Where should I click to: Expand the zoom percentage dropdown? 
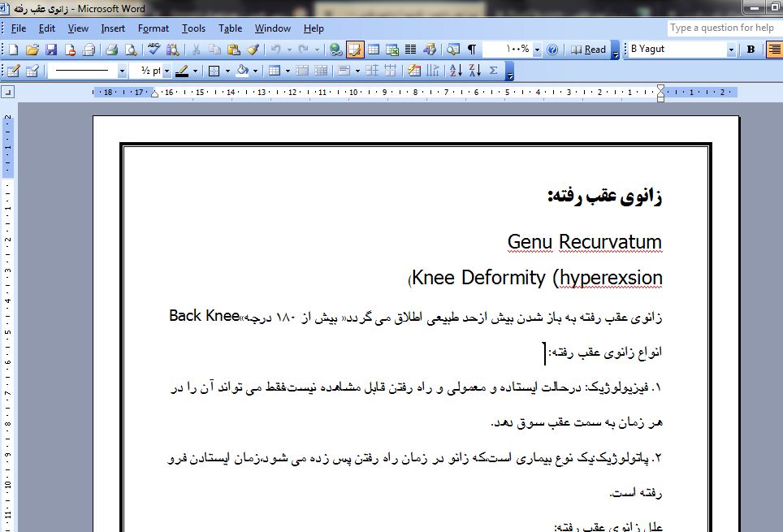click(537, 50)
